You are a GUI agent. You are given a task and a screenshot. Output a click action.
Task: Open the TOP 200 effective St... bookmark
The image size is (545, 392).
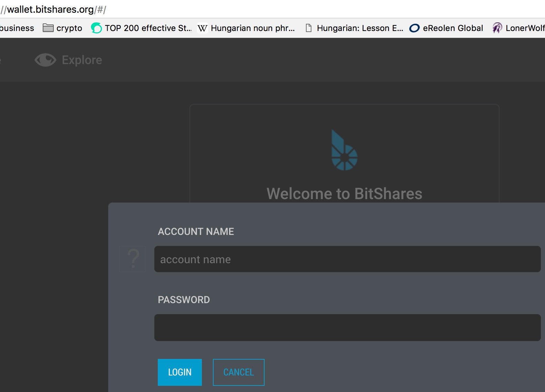click(141, 28)
